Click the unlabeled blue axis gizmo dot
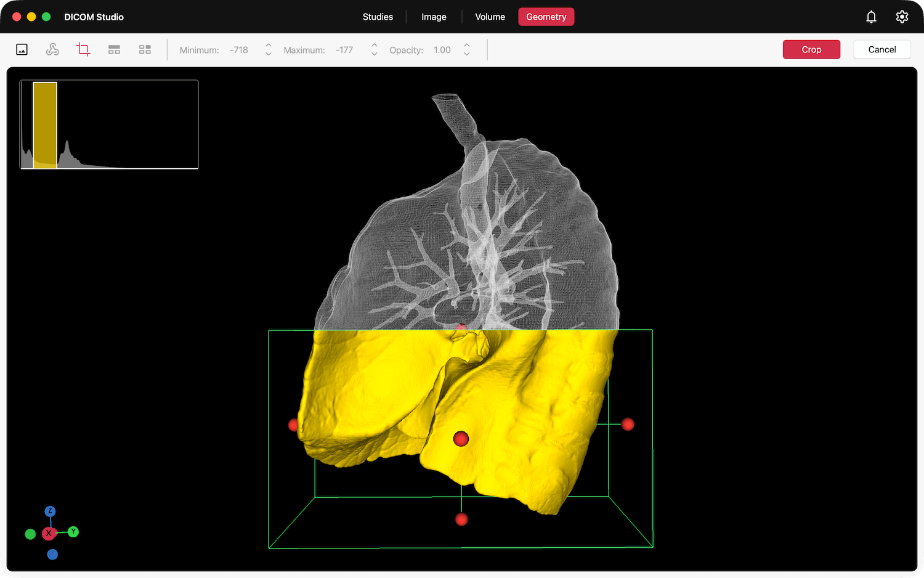The width and height of the screenshot is (924, 578). (52, 555)
